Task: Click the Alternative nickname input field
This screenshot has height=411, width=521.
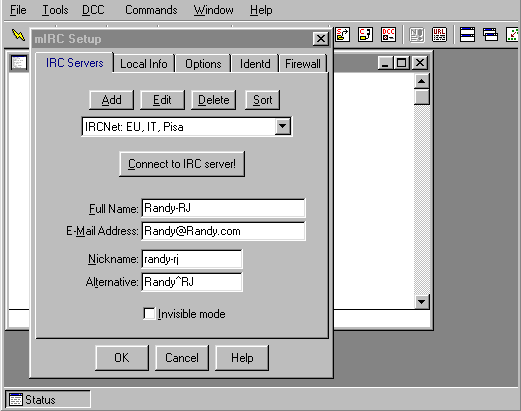Action: 192,282
